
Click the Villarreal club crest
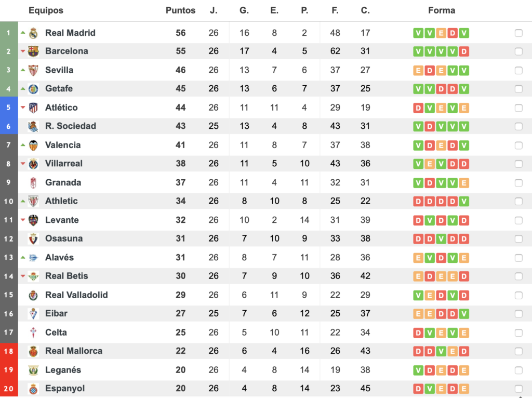(x=33, y=164)
